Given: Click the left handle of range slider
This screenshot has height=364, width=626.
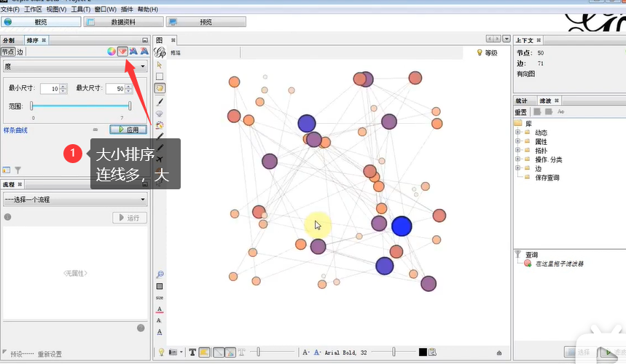Looking at the screenshot, I should pos(31,106).
